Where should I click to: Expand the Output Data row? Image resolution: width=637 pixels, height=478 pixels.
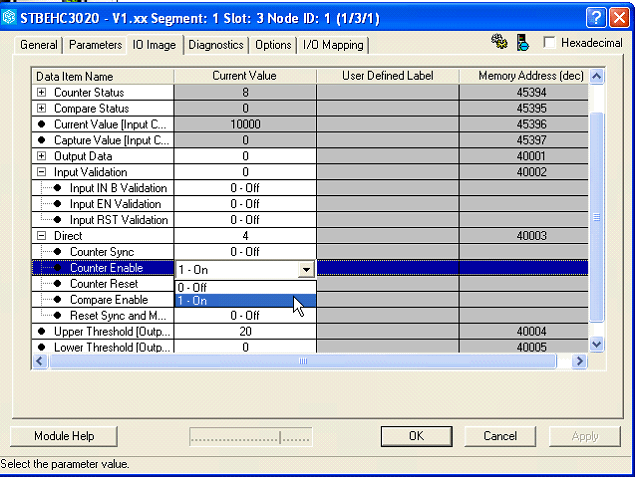41,156
